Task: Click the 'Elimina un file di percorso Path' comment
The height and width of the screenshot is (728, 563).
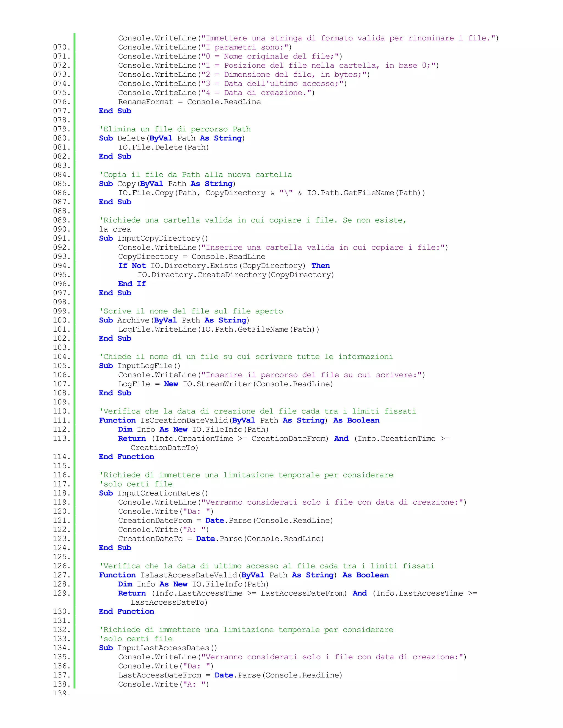Action: pyautogui.click(x=175, y=129)
